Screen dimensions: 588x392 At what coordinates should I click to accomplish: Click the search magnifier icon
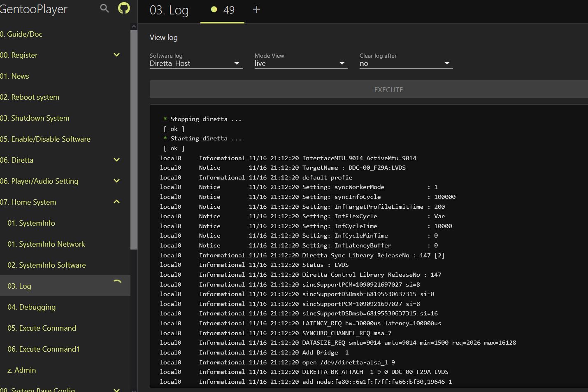(x=105, y=8)
